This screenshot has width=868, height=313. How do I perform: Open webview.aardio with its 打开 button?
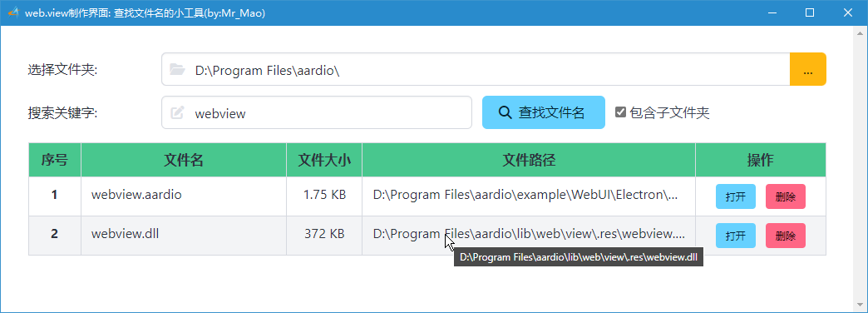pos(735,196)
